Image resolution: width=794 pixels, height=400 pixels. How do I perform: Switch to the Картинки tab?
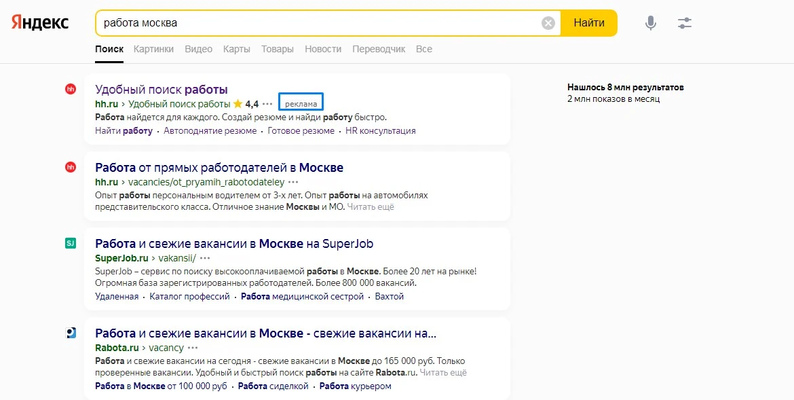(153, 49)
